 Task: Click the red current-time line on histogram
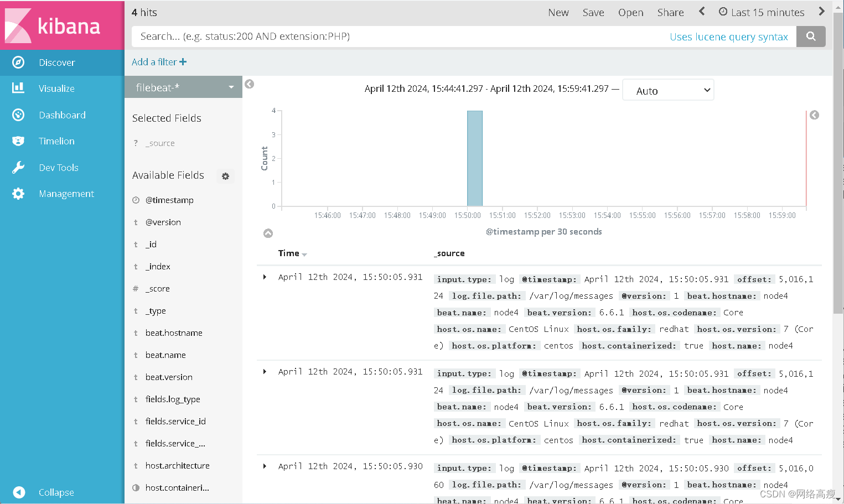click(806, 158)
